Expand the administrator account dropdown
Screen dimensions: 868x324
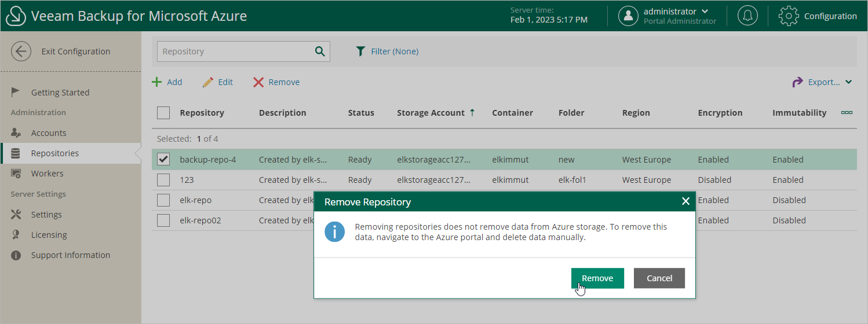[x=705, y=12]
